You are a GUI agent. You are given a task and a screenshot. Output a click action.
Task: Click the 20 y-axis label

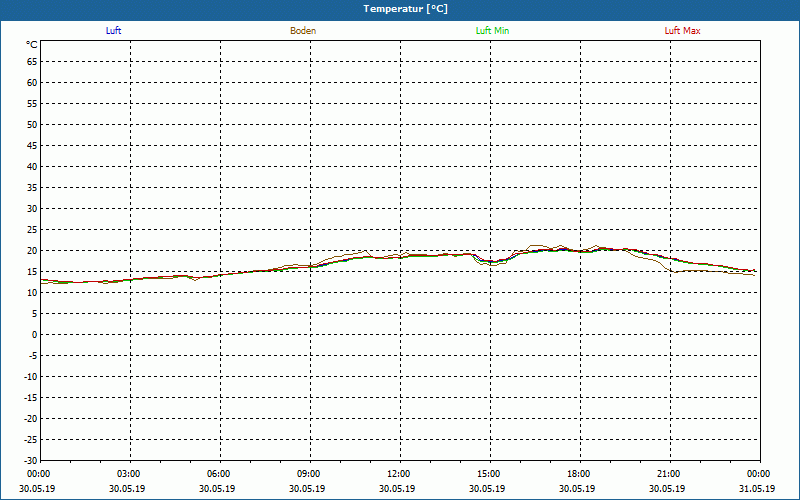coord(32,251)
